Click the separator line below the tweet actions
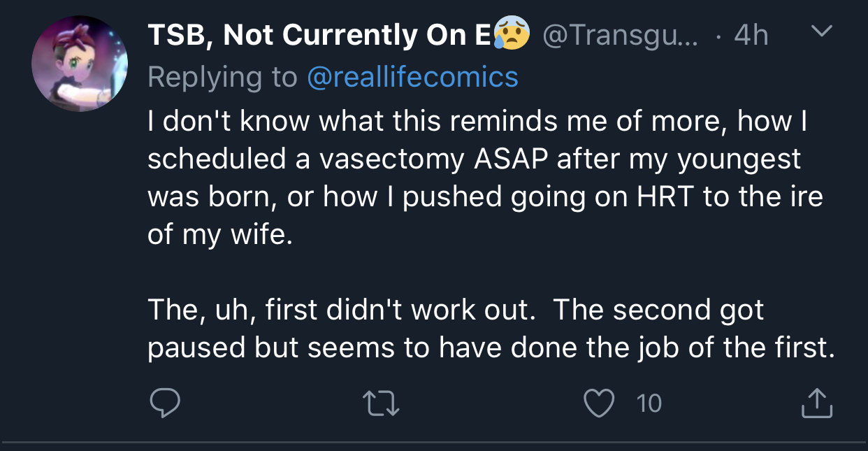868x451 pixels. pyautogui.click(x=434, y=442)
